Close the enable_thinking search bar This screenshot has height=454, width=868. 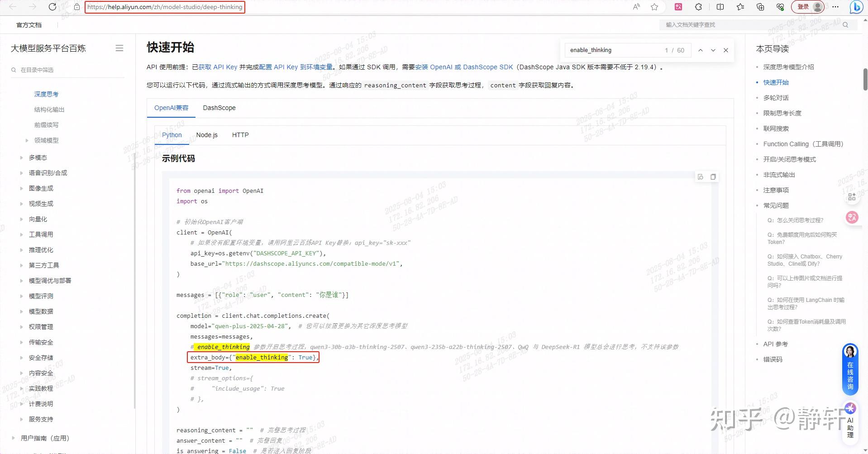726,50
